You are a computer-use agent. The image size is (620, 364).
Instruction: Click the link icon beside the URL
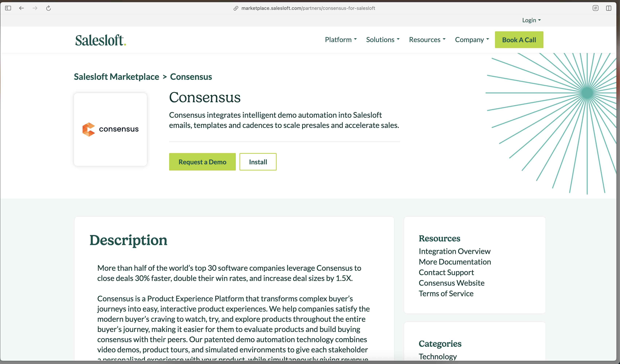[236, 8]
